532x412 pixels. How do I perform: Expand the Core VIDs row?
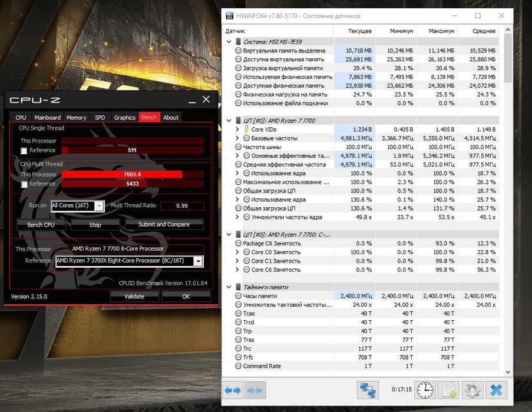pyautogui.click(x=237, y=129)
